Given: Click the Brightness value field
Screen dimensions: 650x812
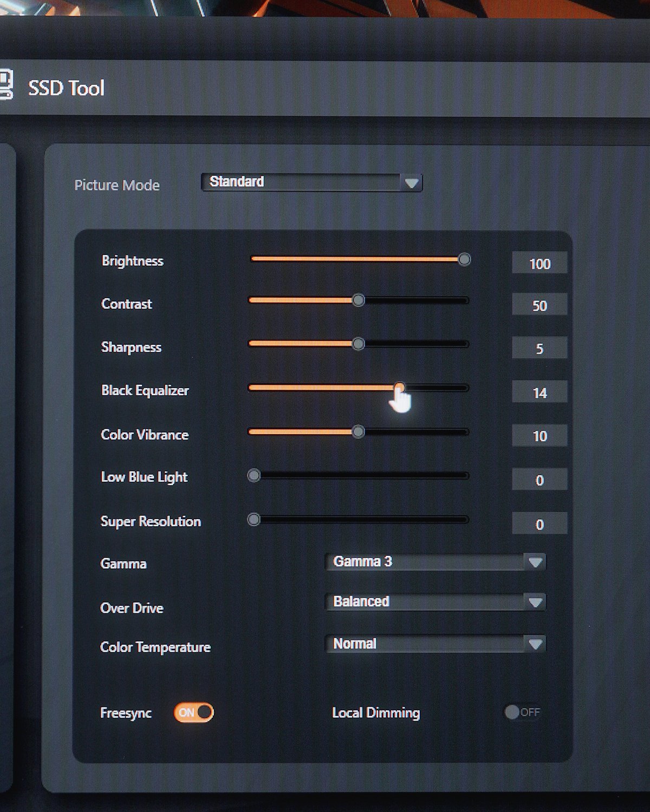Looking at the screenshot, I should pos(539,263).
